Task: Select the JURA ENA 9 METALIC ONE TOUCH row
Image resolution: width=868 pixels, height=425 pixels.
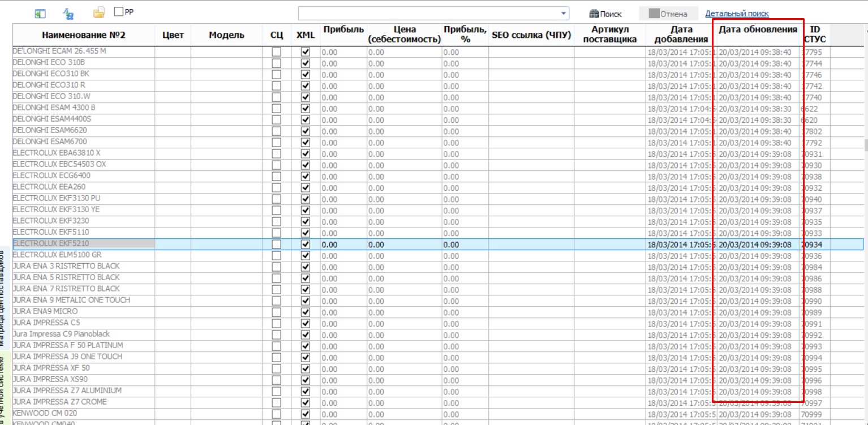Action: [71, 300]
